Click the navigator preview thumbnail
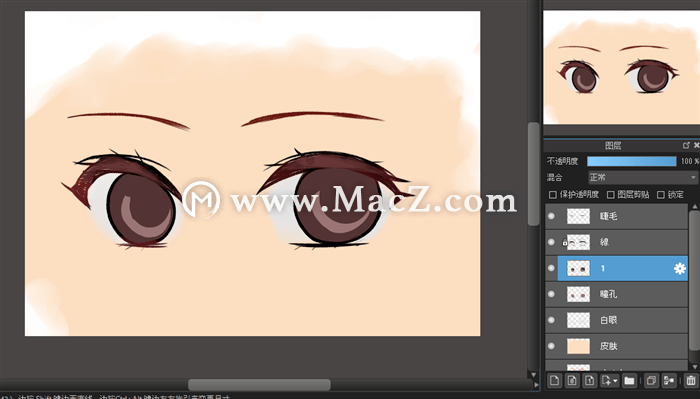The height and width of the screenshot is (399, 700). pyautogui.click(x=621, y=67)
